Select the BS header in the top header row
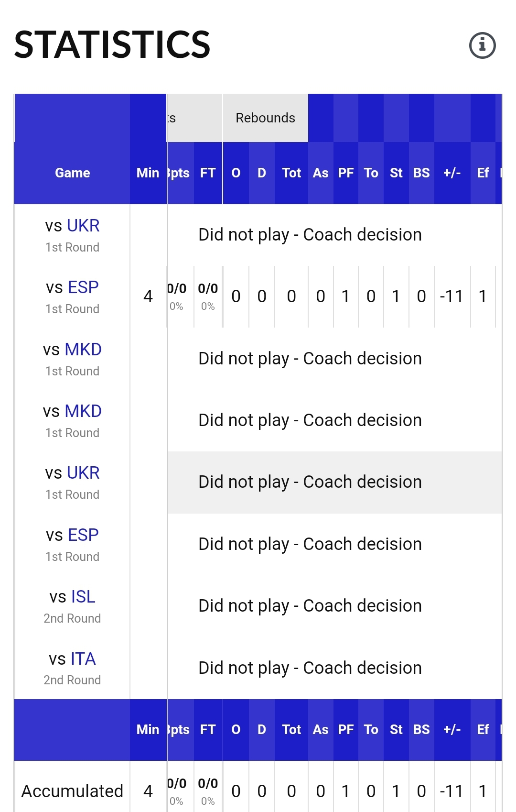Image resolution: width=516 pixels, height=812 pixels. 421,173
